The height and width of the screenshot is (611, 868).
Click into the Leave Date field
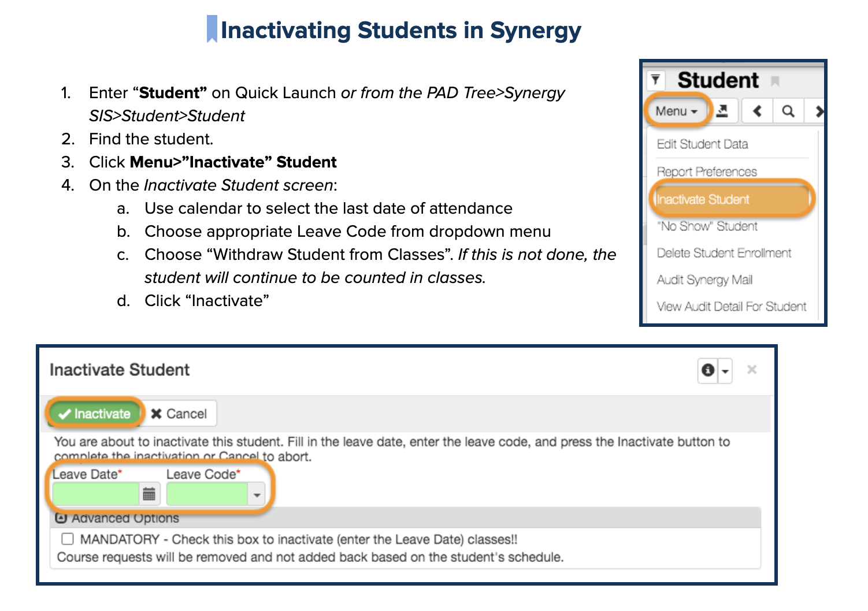point(96,494)
